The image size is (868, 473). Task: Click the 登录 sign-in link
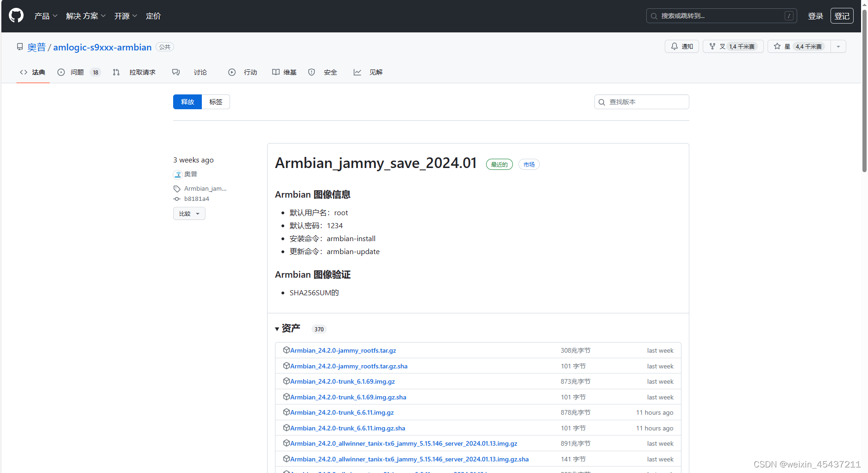pos(815,16)
